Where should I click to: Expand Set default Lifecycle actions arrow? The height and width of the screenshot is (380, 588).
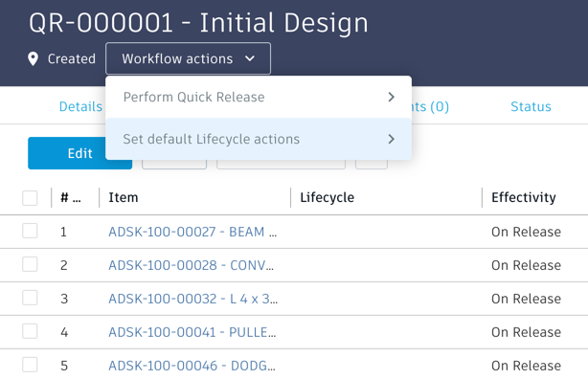[391, 139]
